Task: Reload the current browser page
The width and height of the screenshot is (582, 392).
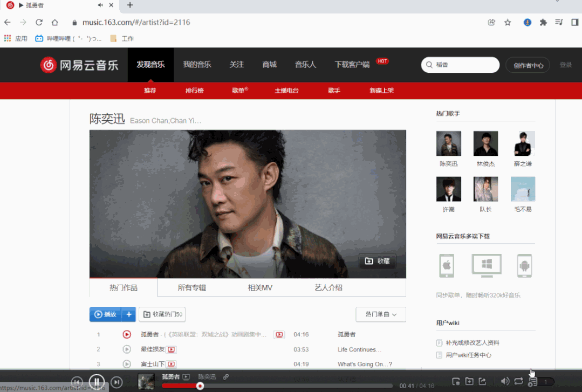Action: [39, 22]
